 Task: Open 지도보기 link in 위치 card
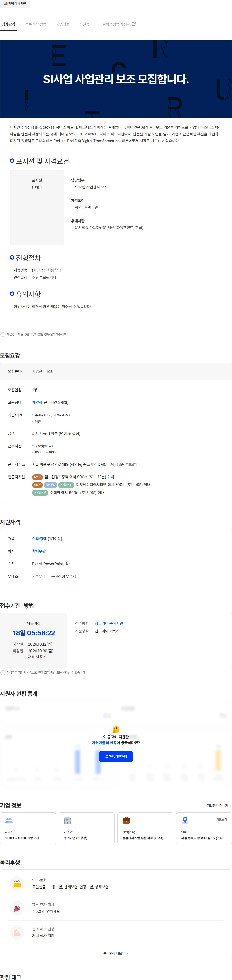221,819
